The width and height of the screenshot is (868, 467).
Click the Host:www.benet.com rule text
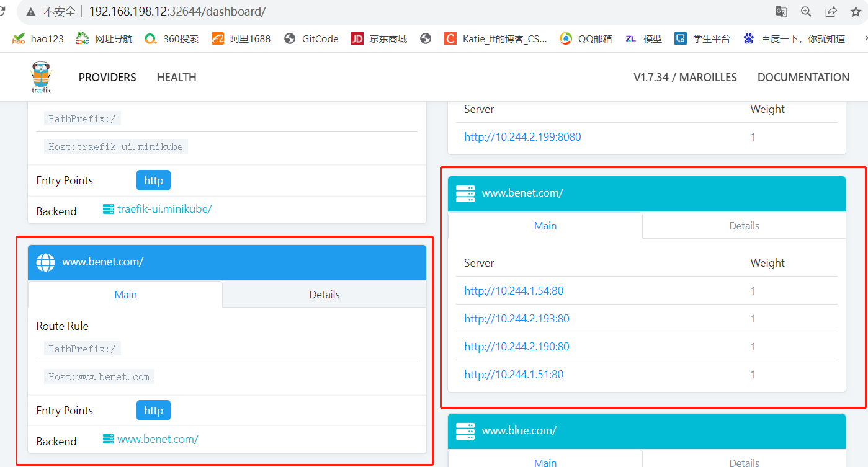[x=99, y=376]
